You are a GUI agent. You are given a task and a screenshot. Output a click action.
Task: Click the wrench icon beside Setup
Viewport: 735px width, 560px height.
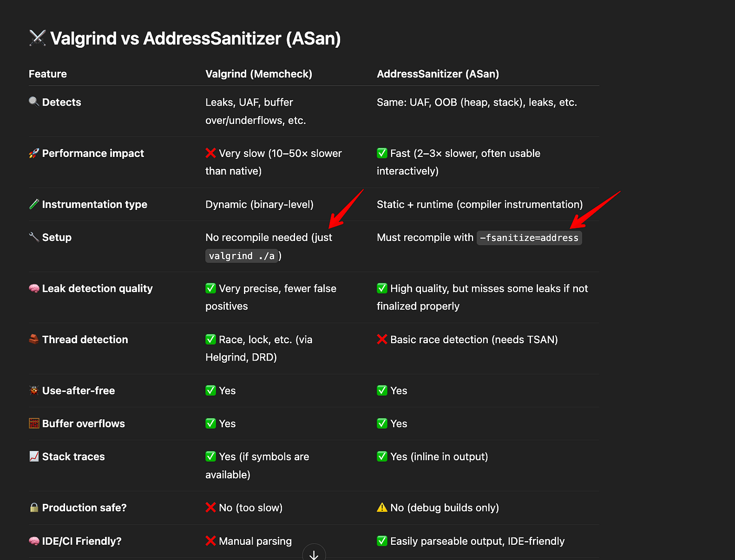[x=34, y=237]
